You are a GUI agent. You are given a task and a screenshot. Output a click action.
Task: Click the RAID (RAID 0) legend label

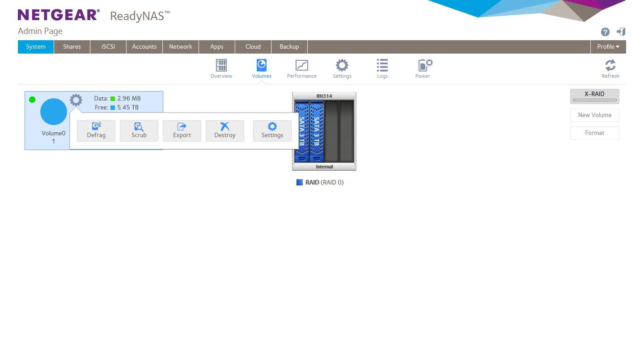click(325, 182)
